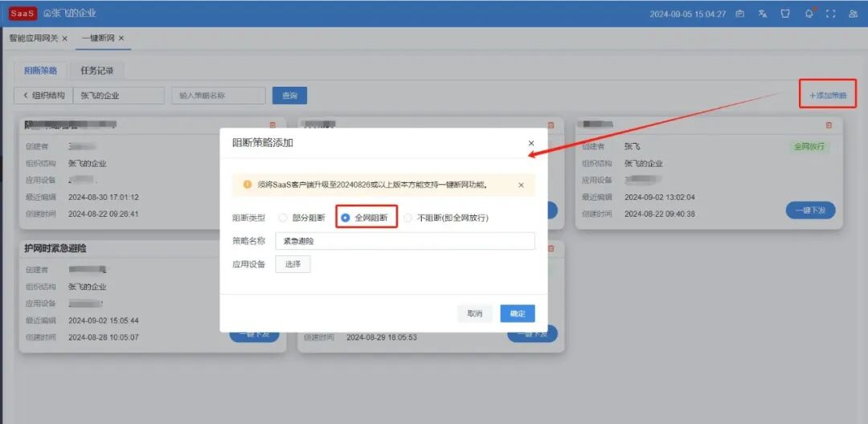Open the notification bell icon
This screenshot has height=424, width=868.
(809, 14)
